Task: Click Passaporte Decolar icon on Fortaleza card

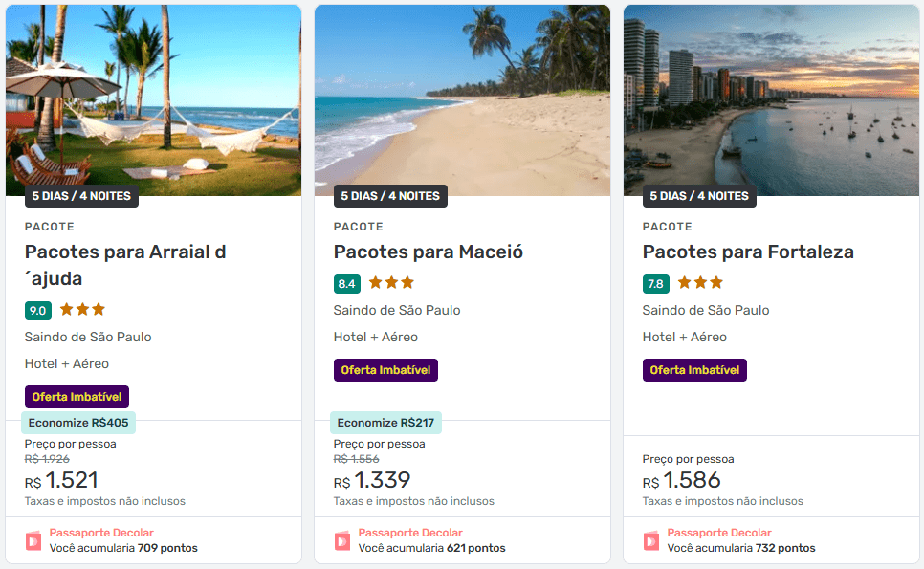Action: (x=651, y=540)
